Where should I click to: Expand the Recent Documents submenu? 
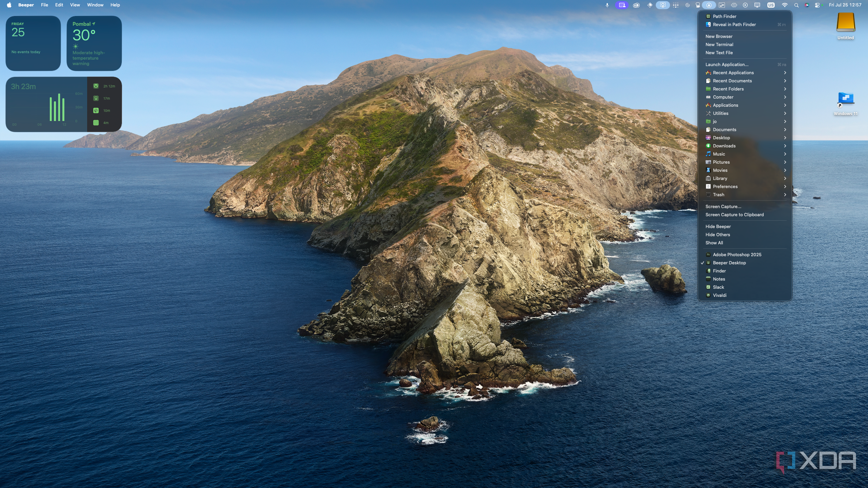tap(745, 81)
